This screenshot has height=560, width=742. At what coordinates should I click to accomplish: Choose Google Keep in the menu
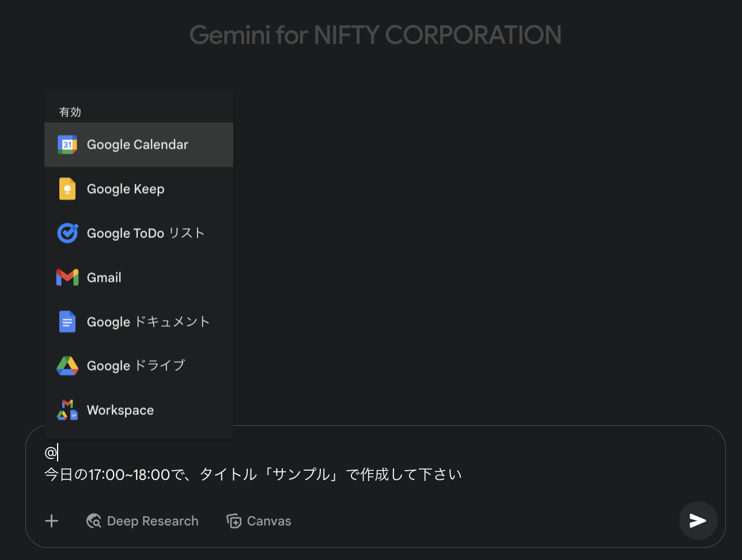click(139, 189)
